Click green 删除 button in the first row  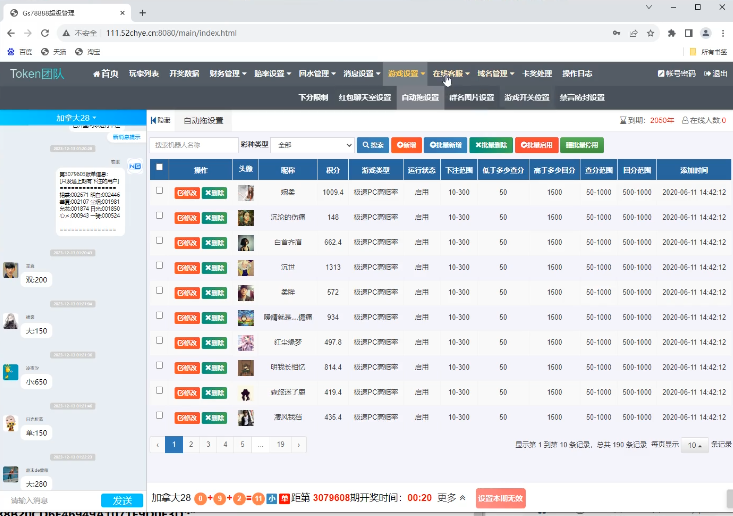[x=214, y=192]
